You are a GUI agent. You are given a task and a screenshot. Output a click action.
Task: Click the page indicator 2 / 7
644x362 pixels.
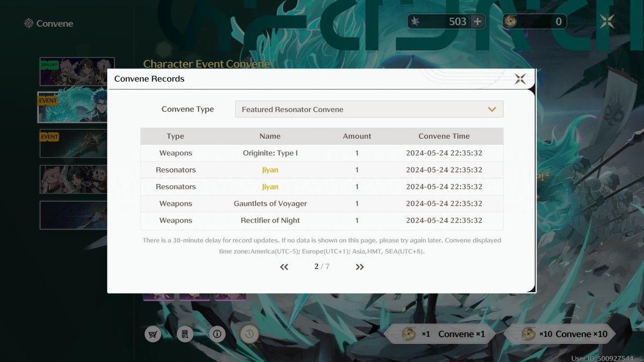(x=322, y=267)
